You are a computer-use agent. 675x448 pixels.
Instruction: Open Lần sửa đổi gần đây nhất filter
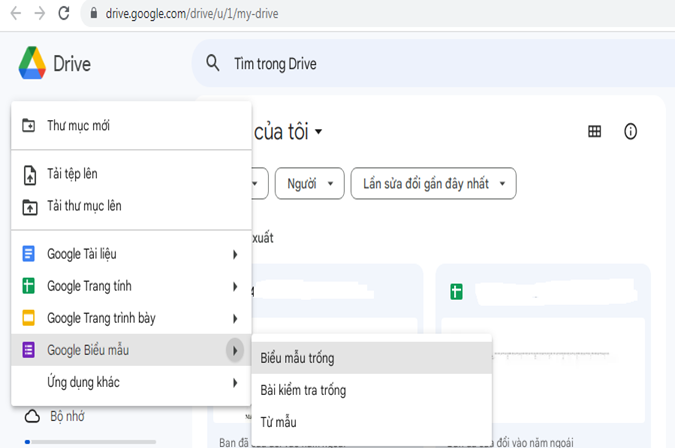click(x=433, y=183)
